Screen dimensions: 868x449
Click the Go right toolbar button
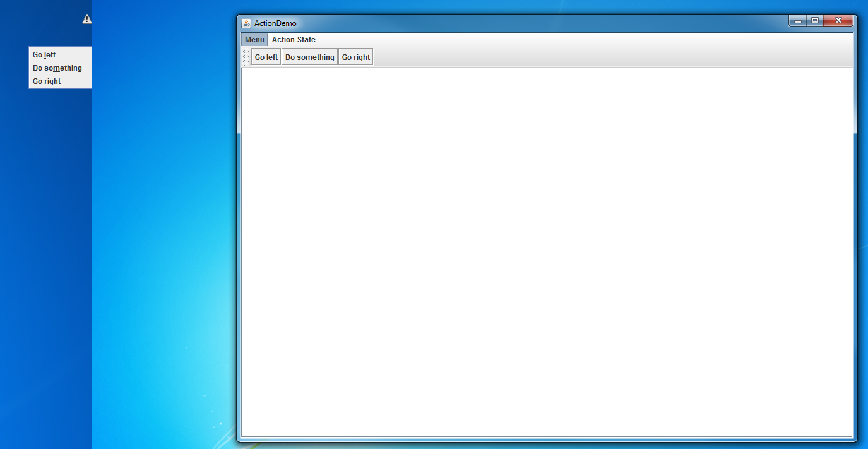[355, 57]
